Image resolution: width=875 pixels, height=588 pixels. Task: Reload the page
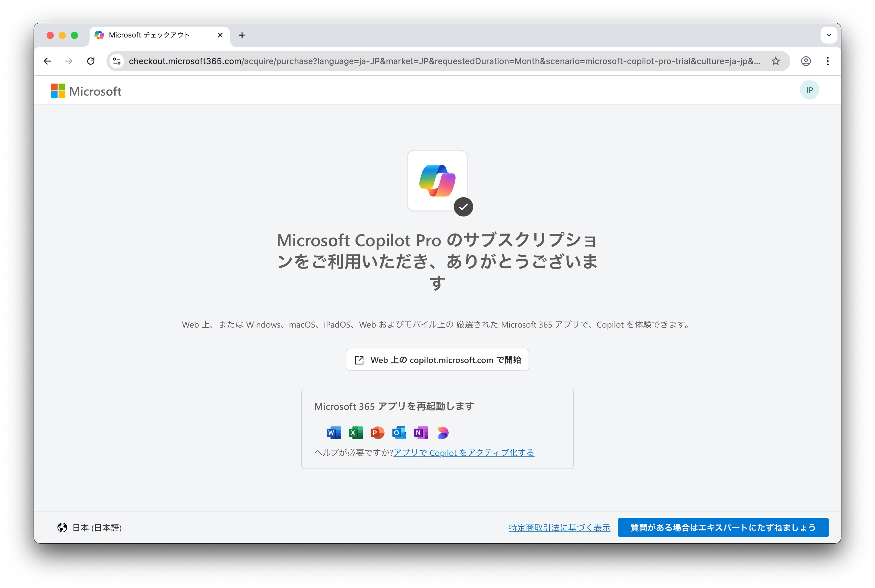[91, 61]
